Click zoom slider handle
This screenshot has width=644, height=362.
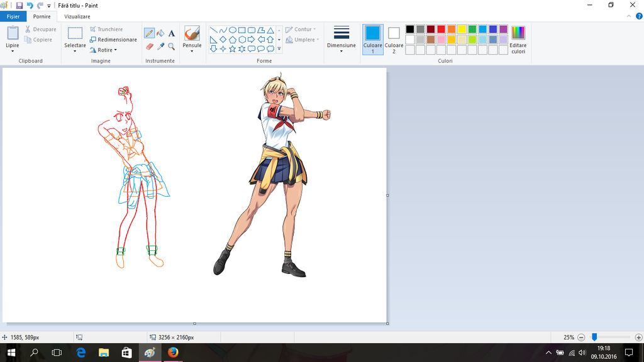(x=594, y=337)
